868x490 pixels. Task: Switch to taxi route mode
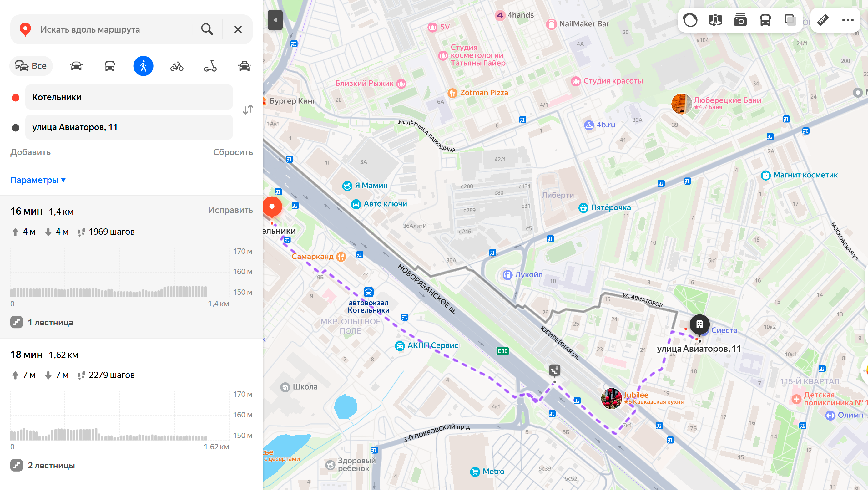tap(244, 66)
